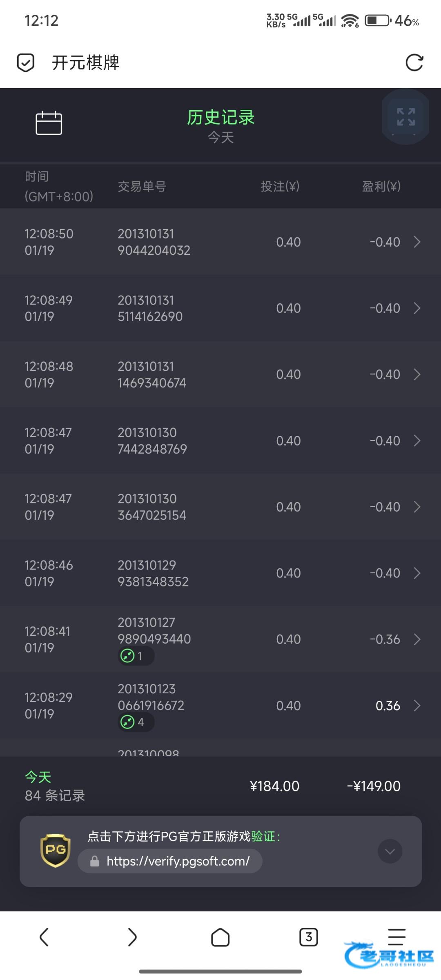
Task: Click the page refresh icon
Action: [x=414, y=63]
